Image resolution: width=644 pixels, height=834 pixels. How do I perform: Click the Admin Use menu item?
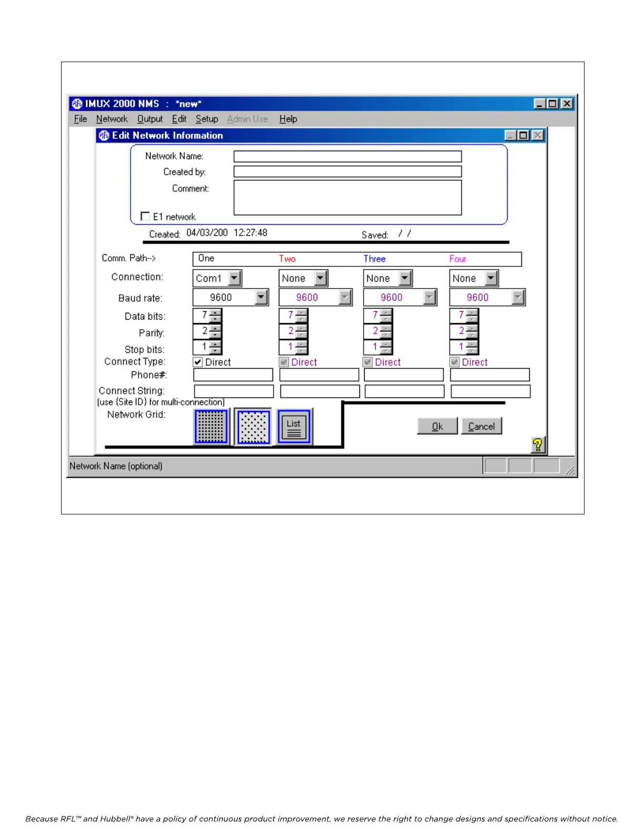[x=247, y=119]
